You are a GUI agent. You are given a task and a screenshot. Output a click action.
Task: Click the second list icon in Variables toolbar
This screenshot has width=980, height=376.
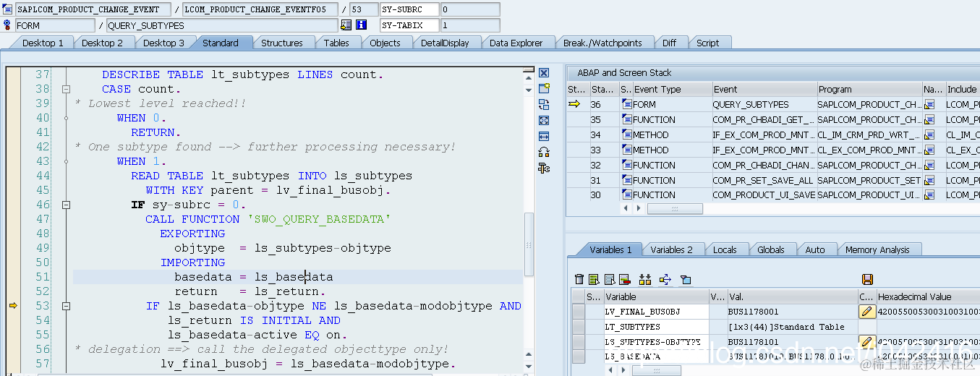click(x=610, y=279)
